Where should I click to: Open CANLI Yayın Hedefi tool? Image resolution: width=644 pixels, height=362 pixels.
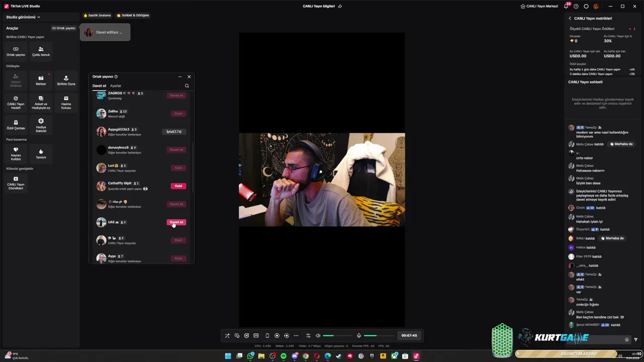(x=16, y=103)
